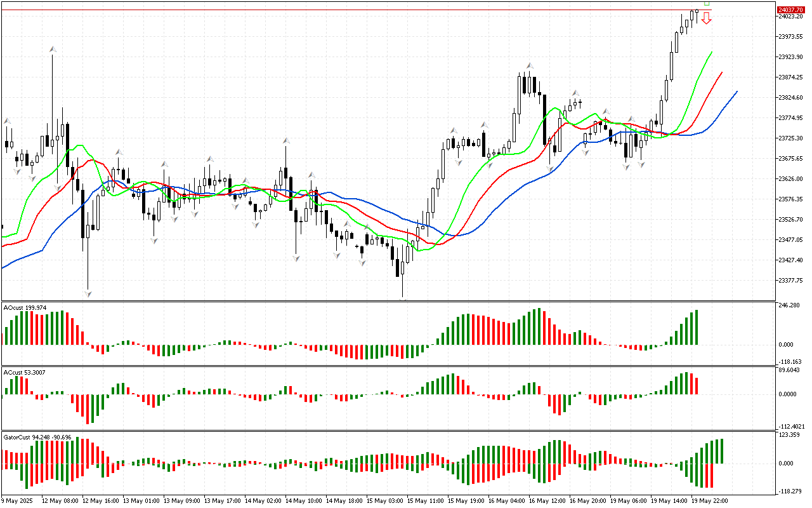Image resolution: width=812 pixels, height=508 pixels.
Task: Click the latest red ACcust histogram bar
Action: (x=697, y=385)
